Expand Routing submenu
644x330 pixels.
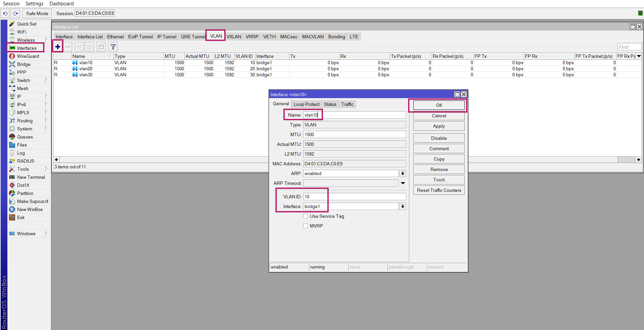(x=46, y=121)
